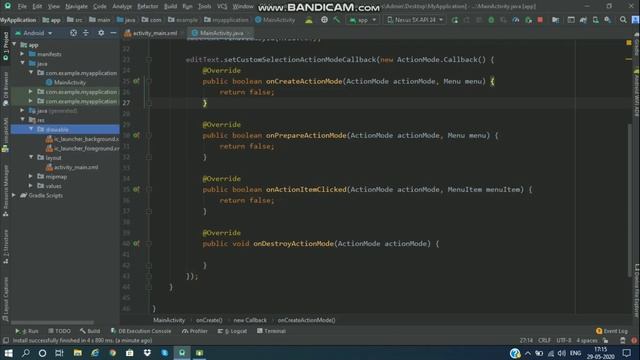The image size is (640, 360).
Task: Open the File menu
Action: coord(22,7)
